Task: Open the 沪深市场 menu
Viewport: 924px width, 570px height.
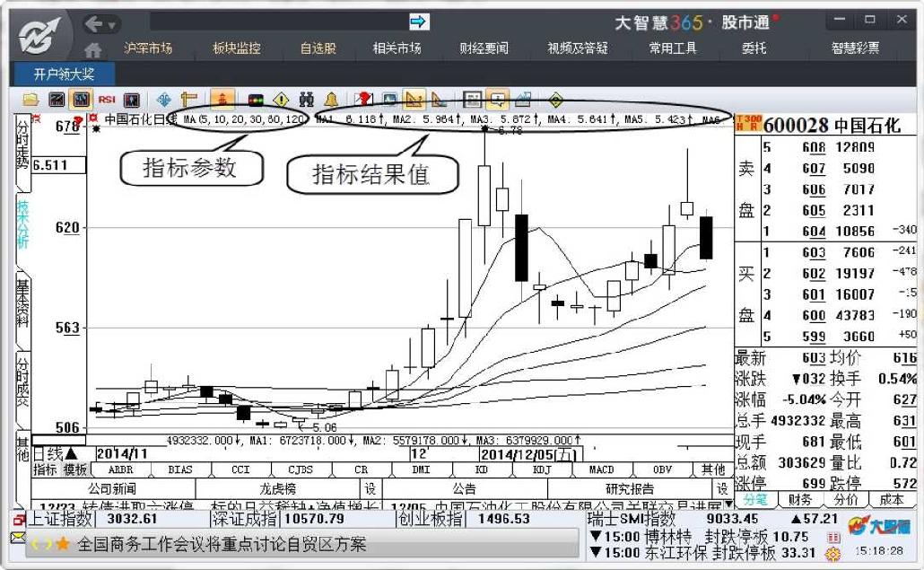Action: tap(148, 48)
